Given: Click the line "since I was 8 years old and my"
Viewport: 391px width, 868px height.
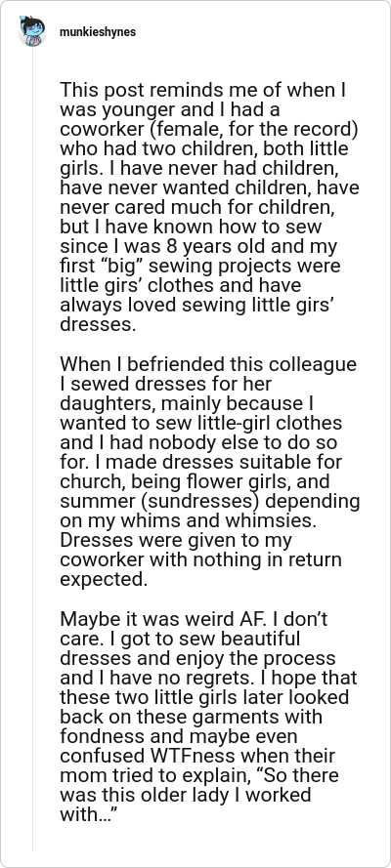Looking at the screenshot, I should 198,246.
